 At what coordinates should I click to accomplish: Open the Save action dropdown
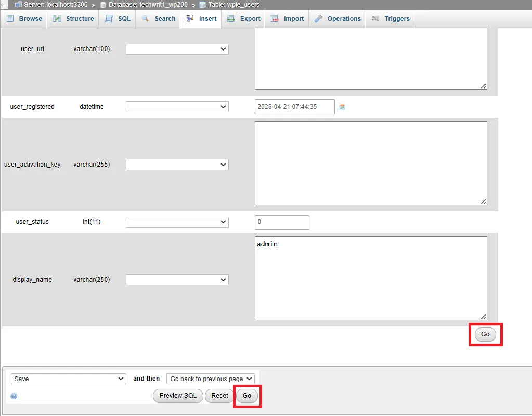point(68,379)
